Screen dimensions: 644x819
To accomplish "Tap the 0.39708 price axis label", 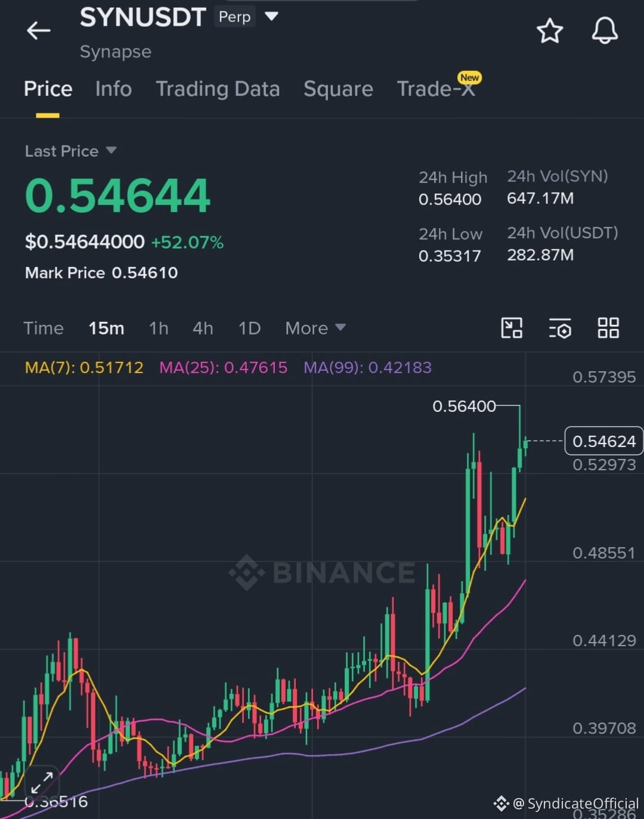I will pos(604,728).
